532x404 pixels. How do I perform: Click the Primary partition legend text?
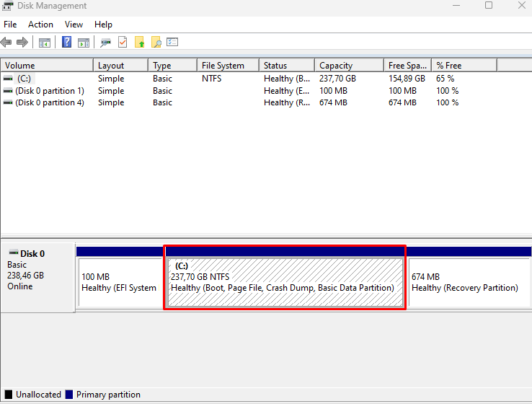108,395
